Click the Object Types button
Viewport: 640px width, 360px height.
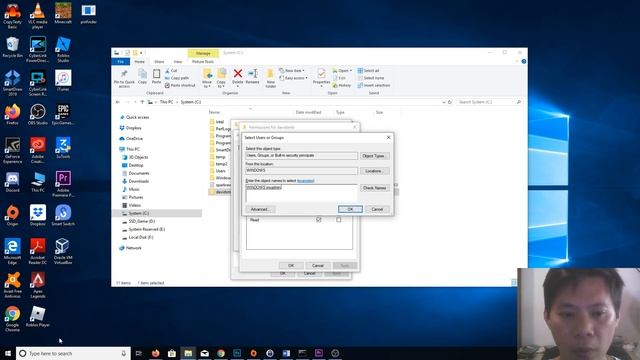pos(374,156)
